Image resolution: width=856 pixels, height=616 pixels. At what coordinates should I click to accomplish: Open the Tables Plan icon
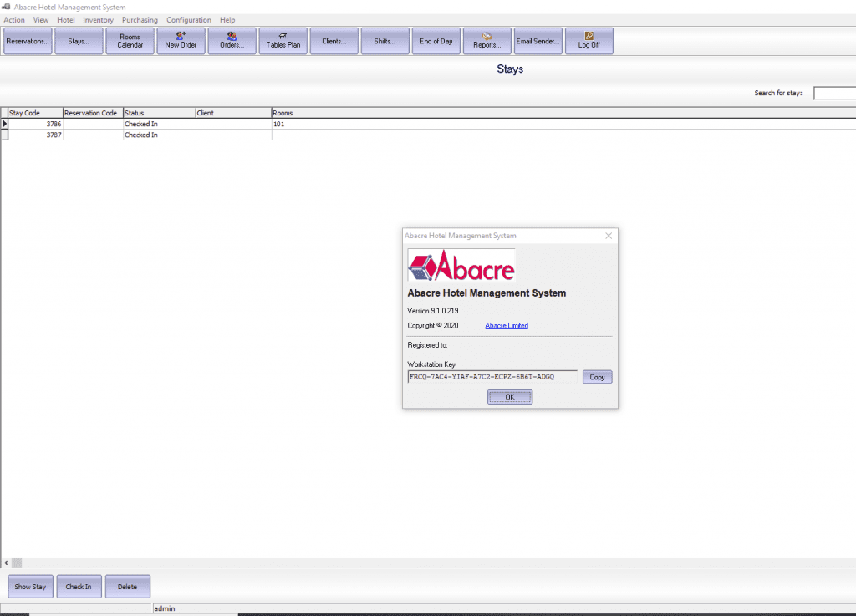tap(283, 40)
